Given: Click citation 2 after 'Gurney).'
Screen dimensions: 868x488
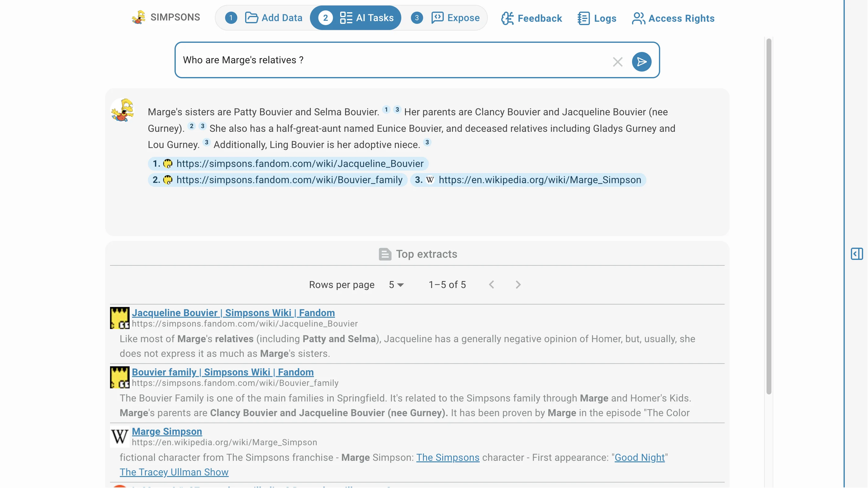Looking at the screenshot, I should [x=191, y=126].
